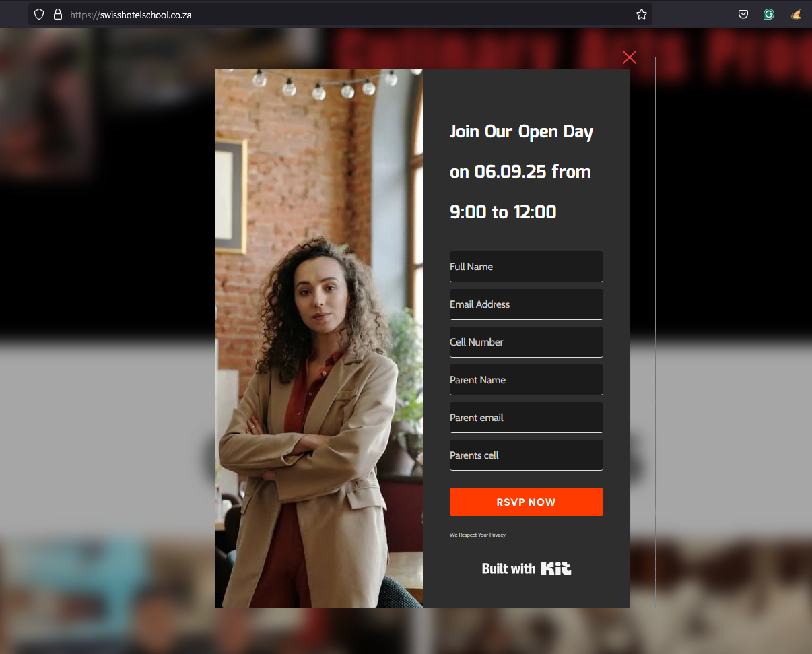The width and height of the screenshot is (812, 654).
Task: Submit the form with RSVP NOW
Action: coord(527,502)
